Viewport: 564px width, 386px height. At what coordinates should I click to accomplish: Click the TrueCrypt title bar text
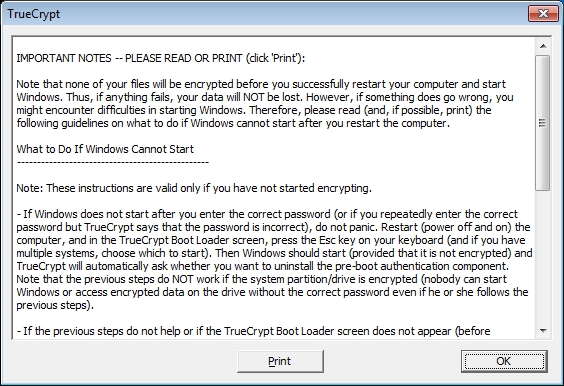point(33,14)
